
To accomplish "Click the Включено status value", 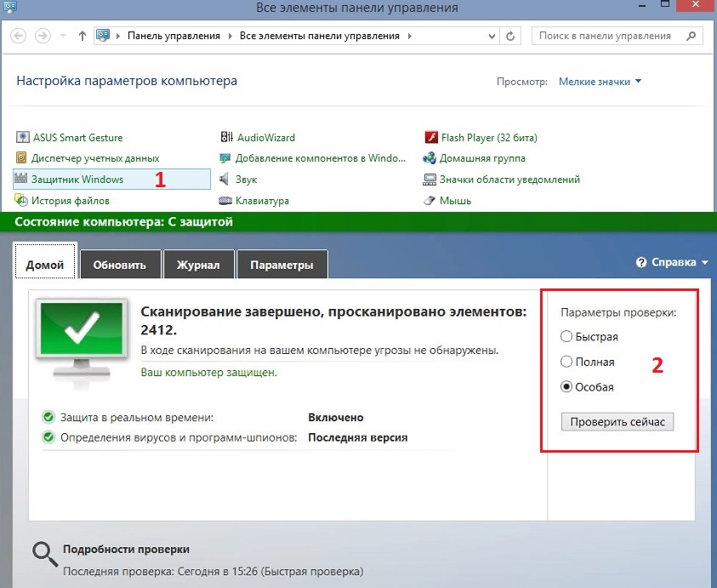I will coord(336,417).
